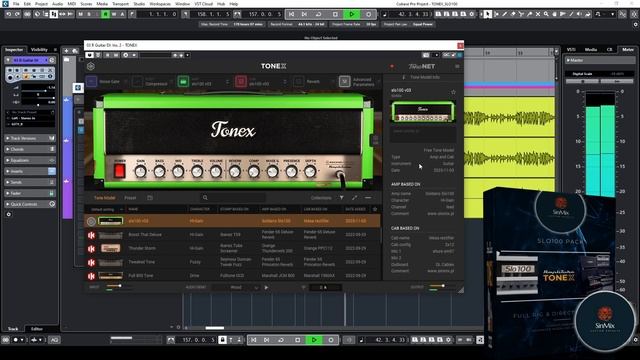Expand the Fader inspector section
This screenshot has width=640, height=360.
click(30, 193)
